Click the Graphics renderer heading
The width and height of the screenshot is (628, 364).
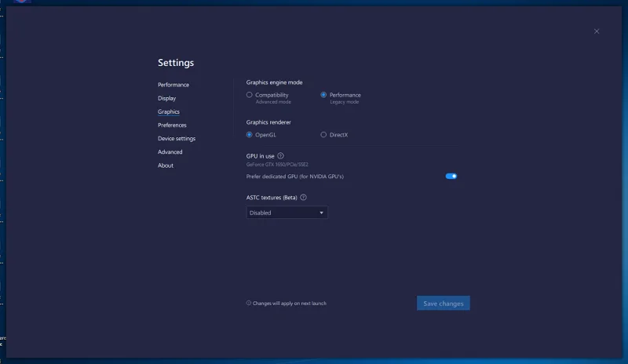click(268, 122)
